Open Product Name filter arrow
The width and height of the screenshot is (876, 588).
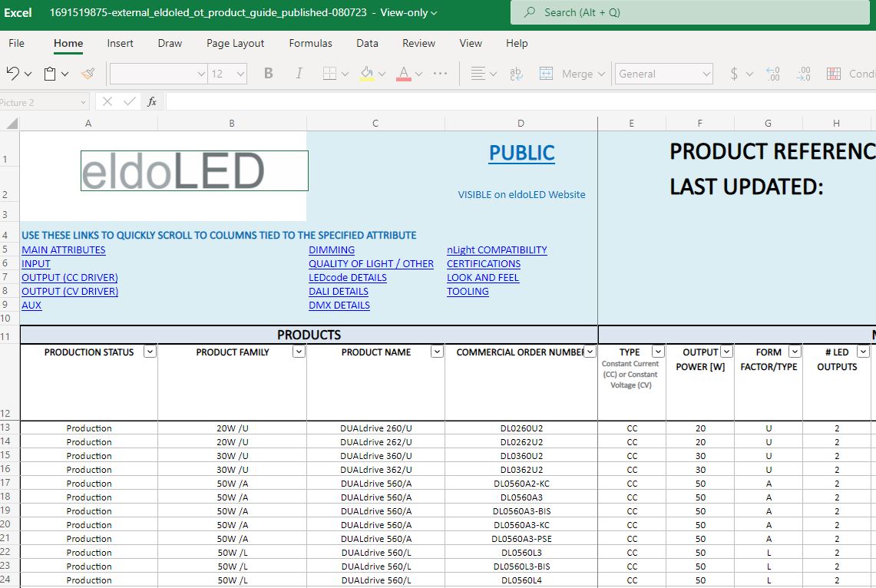(437, 352)
